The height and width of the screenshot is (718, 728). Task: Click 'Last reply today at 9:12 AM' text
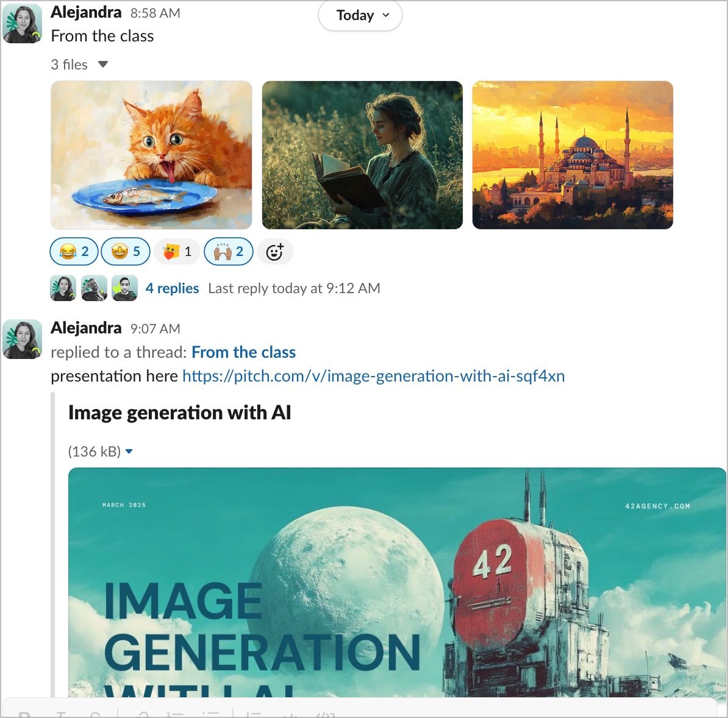tap(294, 288)
